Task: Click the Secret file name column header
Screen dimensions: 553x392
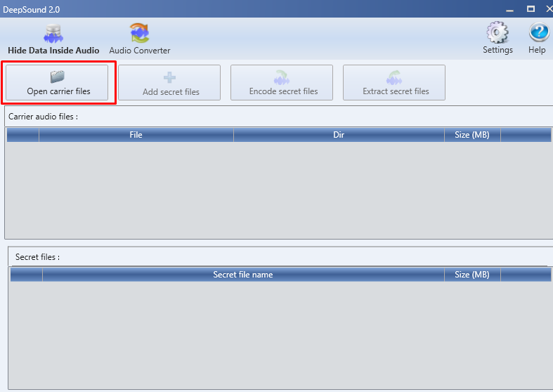Action: tap(243, 275)
